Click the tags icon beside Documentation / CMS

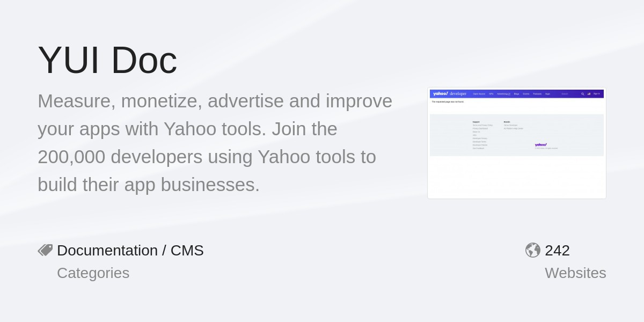tap(45, 250)
